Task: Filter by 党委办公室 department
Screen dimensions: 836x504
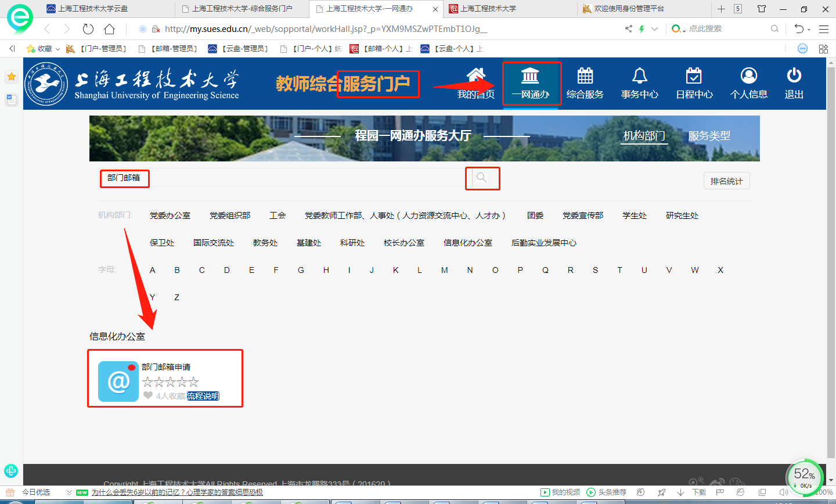Action: (x=170, y=215)
